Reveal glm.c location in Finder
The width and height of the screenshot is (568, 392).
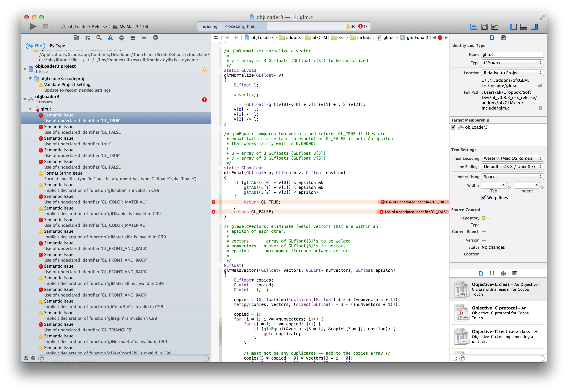540,108
